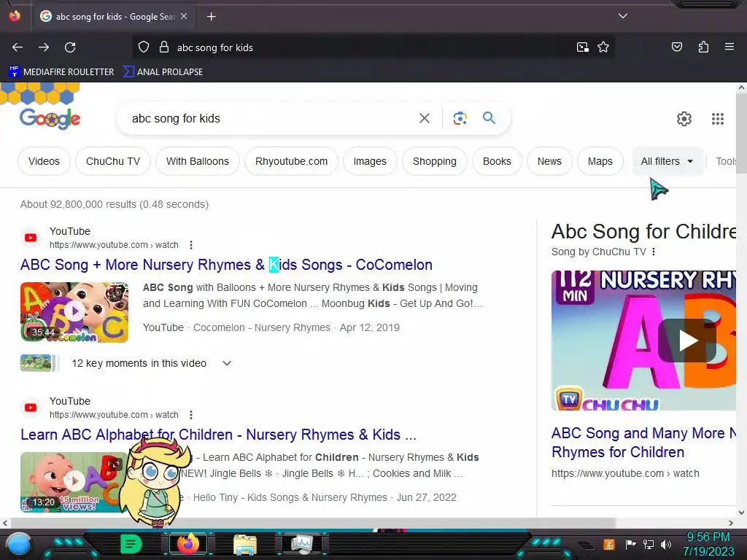Screen dimensions: 747x560
Task: Open more options beside Song by ChuChu TV
Action: (654, 252)
